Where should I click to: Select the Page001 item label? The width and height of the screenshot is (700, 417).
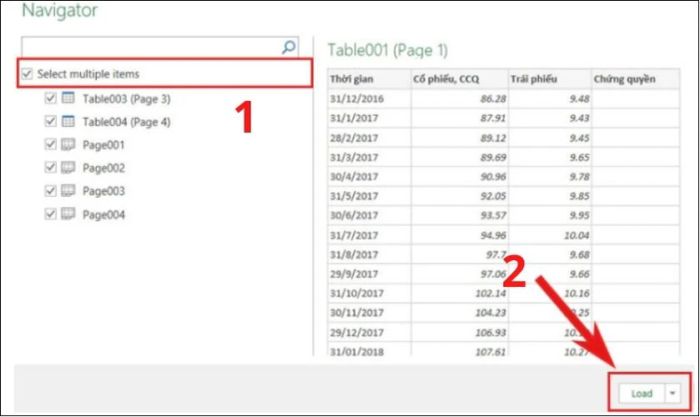pyautogui.click(x=104, y=145)
